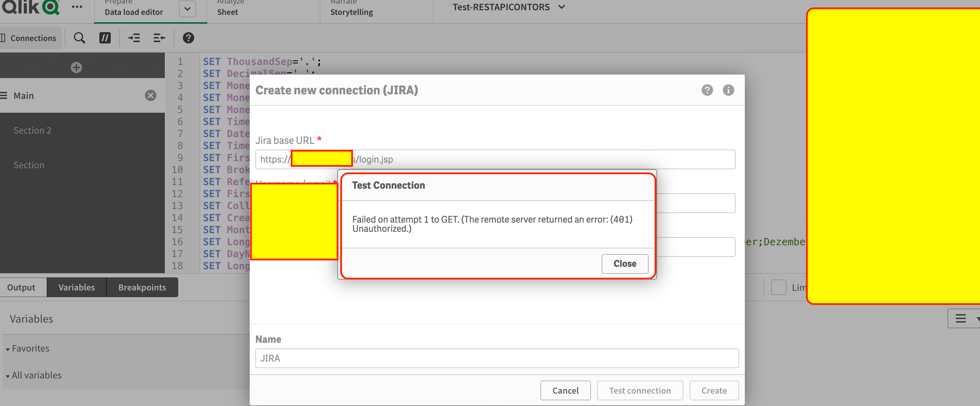Click the connection Name input field
The image size is (980, 406).
pos(497,358)
